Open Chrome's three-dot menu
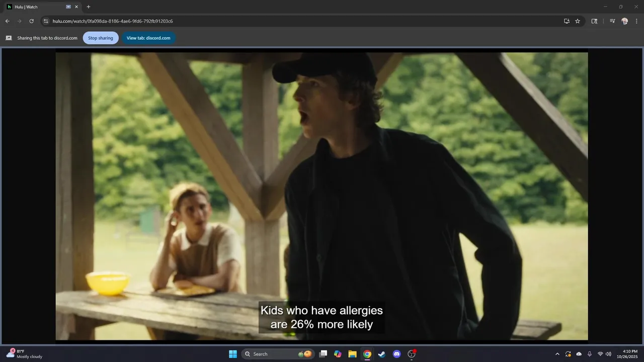This screenshot has height=362, width=644. click(637, 21)
